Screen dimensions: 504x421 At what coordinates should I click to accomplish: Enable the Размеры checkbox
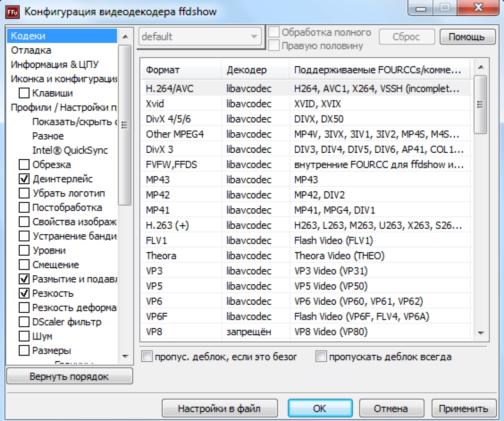(24, 350)
